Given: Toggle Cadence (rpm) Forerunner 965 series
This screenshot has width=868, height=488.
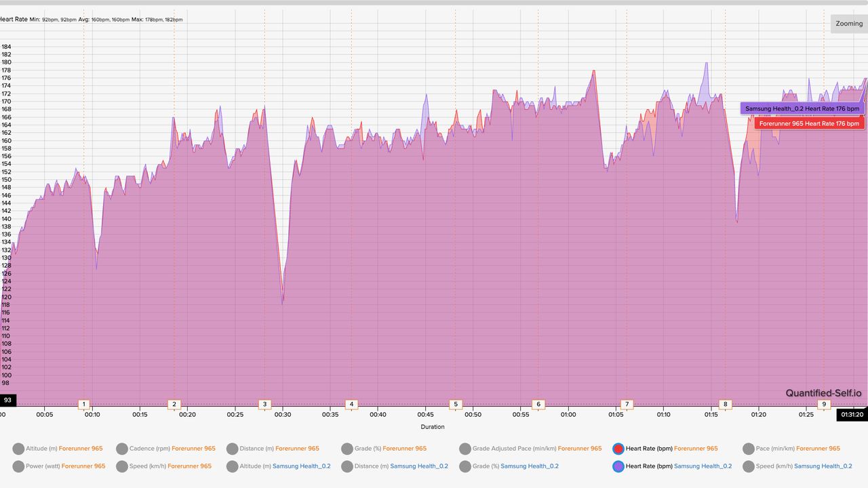Looking at the screenshot, I should point(165,449).
